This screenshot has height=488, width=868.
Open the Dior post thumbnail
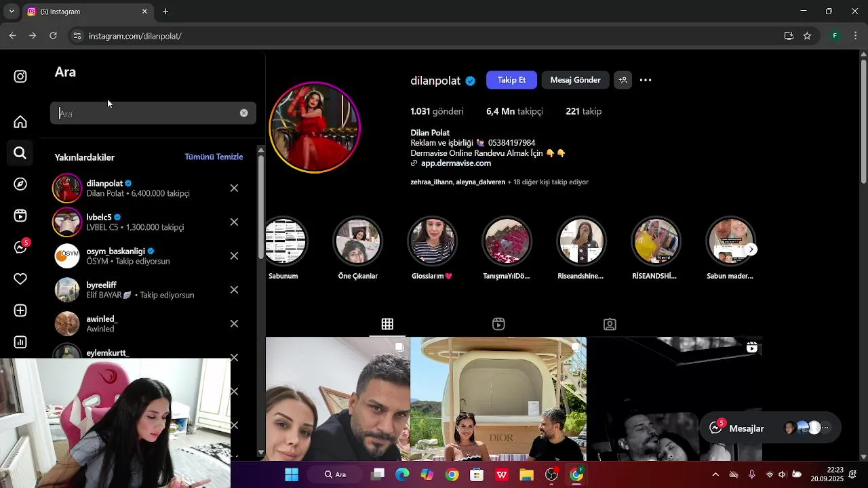pos(498,399)
